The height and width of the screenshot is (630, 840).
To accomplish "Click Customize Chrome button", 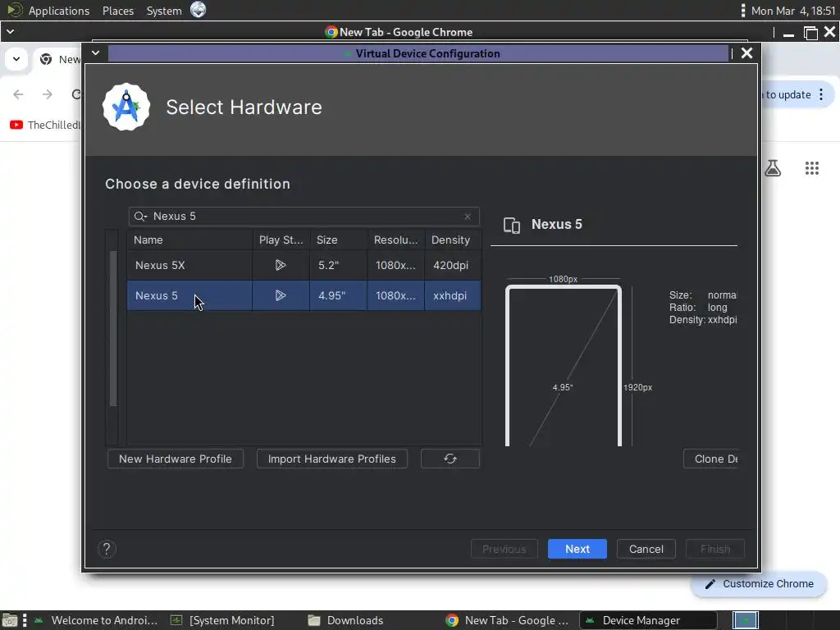I will (759, 584).
